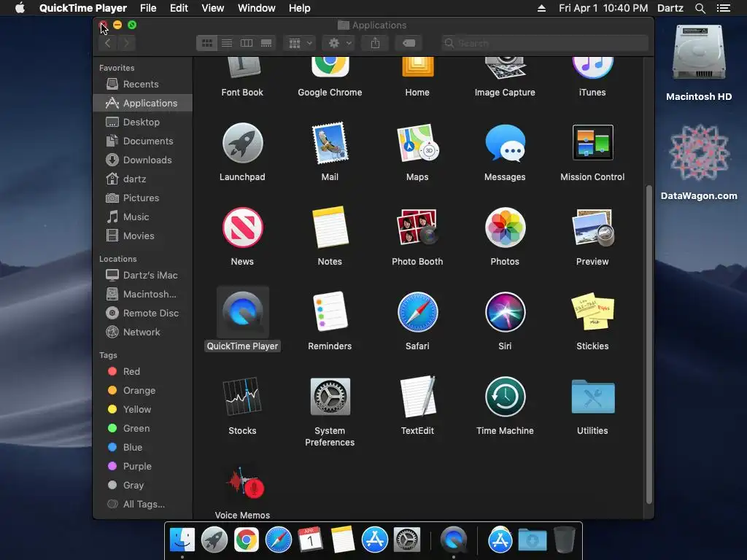Open the group-by arrangement dropdown
Screen dimensions: 747x560
[300, 43]
